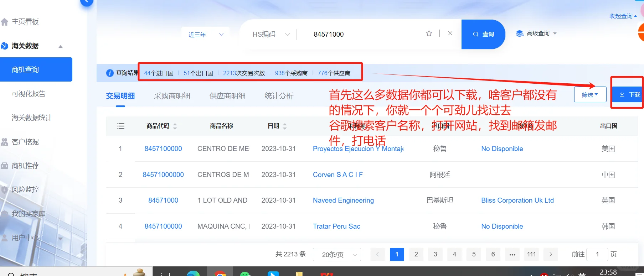Open the 近三年 time range dropdown
This screenshot has height=276, width=644.
tap(206, 35)
